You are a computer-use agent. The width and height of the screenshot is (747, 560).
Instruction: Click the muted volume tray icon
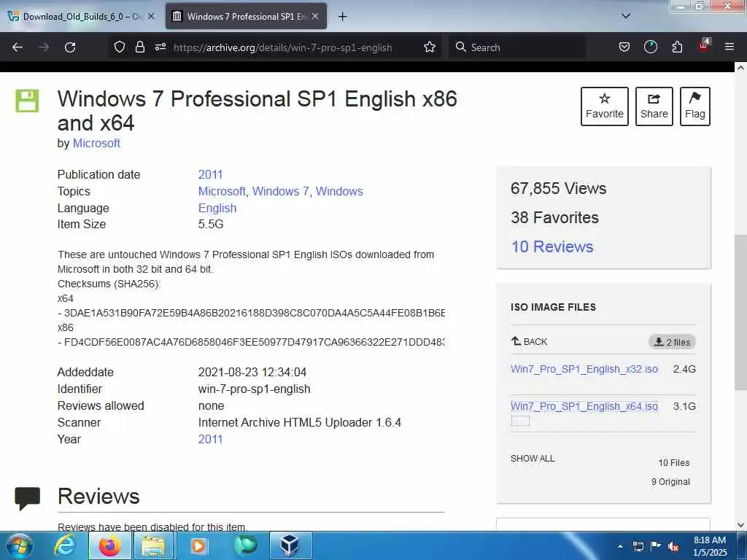pos(673,546)
